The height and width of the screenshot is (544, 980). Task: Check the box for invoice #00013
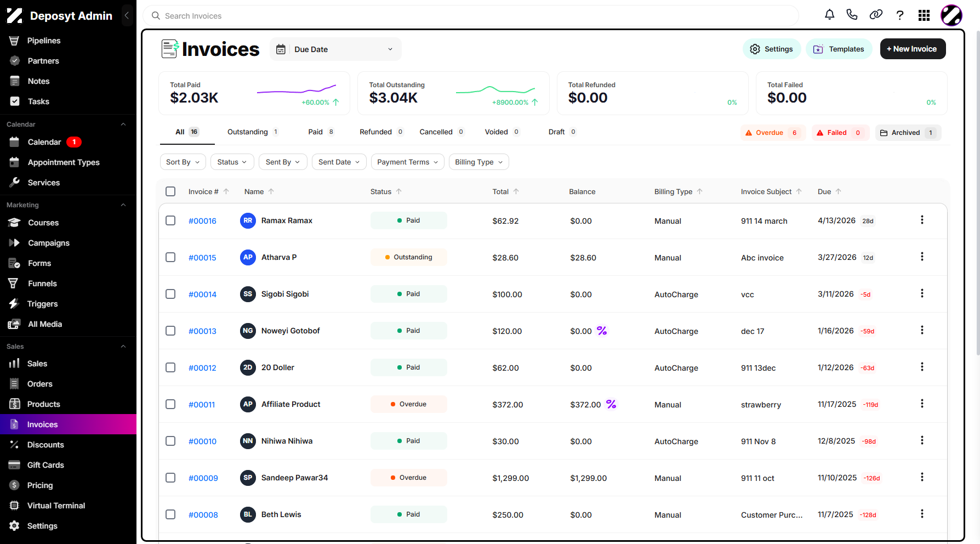pyautogui.click(x=170, y=331)
